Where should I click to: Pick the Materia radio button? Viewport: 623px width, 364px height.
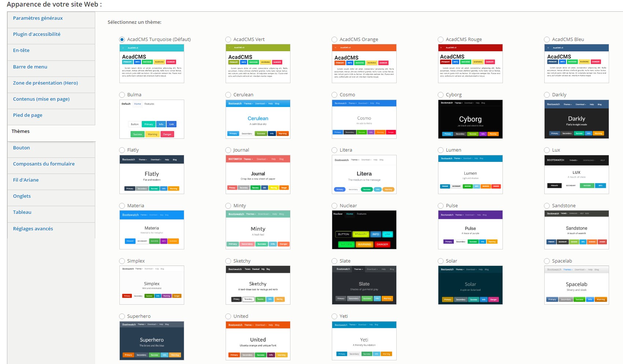click(x=122, y=206)
